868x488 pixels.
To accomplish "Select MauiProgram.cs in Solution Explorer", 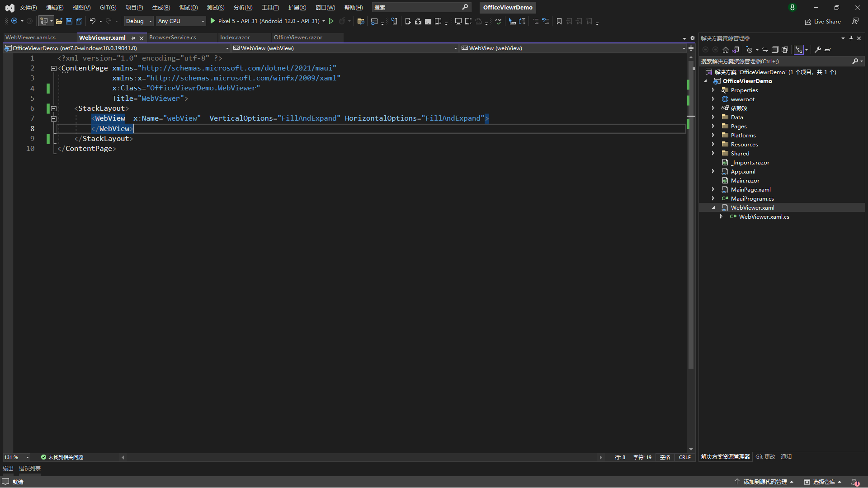I will [752, 198].
